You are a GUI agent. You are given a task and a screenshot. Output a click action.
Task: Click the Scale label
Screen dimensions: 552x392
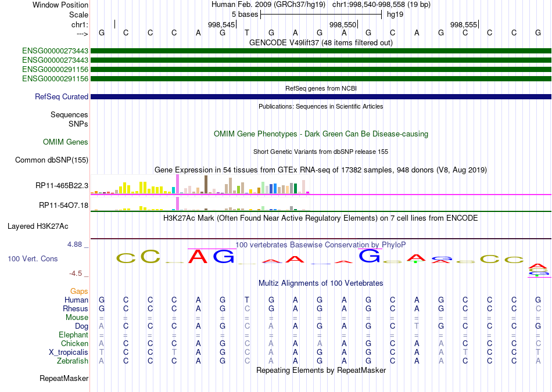coord(78,15)
